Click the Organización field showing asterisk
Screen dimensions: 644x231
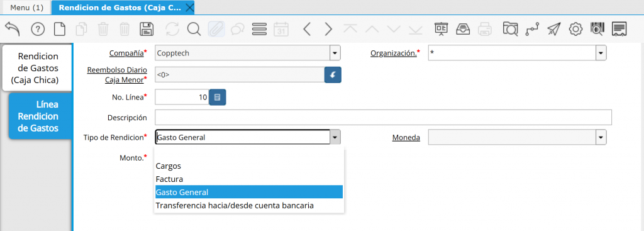coord(512,53)
